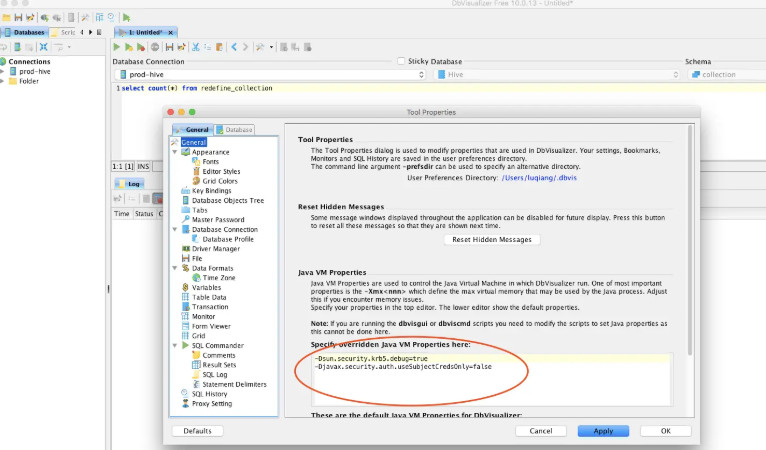The width and height of the screenshot is (766, 450).
Task: Execute the SQL with the green play button
Action: pyautogui.click(x=117, y=47)
